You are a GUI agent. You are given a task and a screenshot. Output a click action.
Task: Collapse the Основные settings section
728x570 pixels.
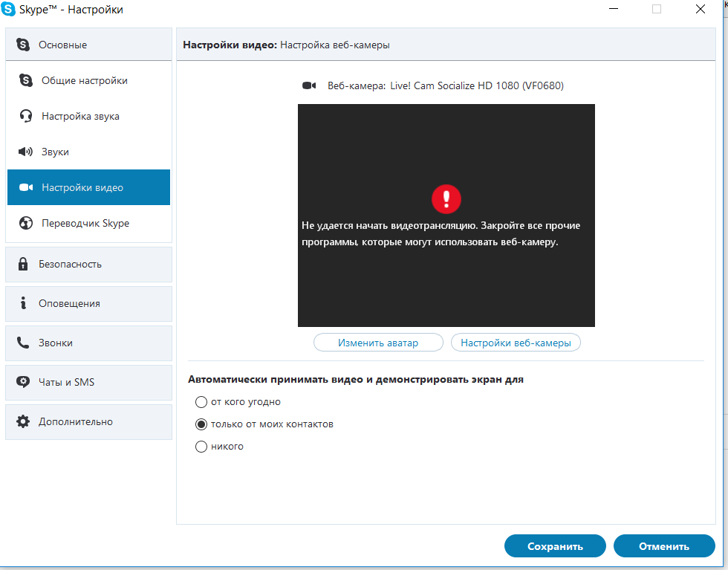point(88,45)
